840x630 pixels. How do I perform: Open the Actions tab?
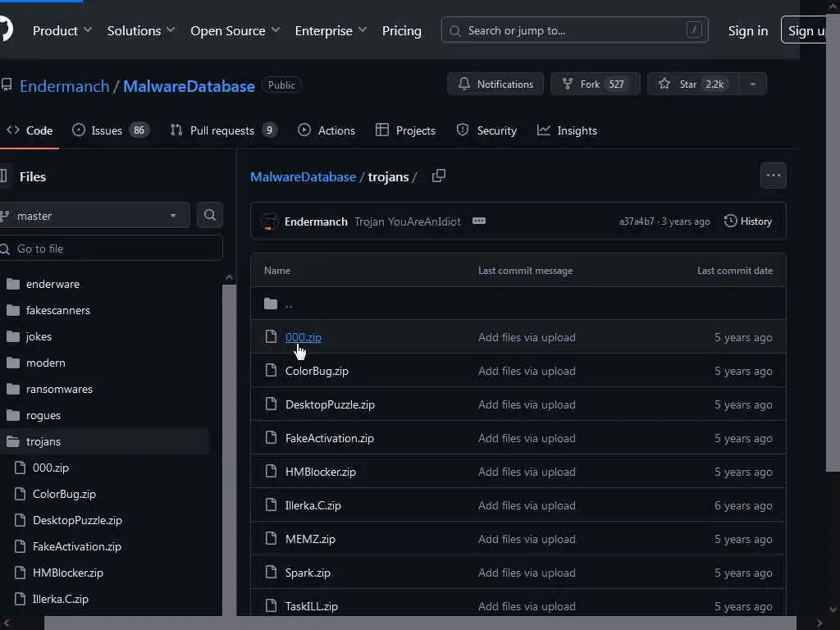(x=326, y=130)
